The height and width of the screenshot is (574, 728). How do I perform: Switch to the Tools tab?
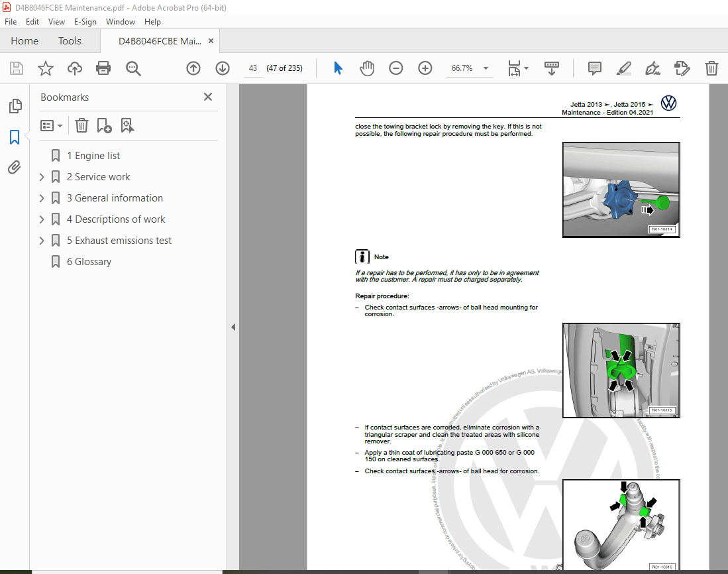tap(70, 41)
